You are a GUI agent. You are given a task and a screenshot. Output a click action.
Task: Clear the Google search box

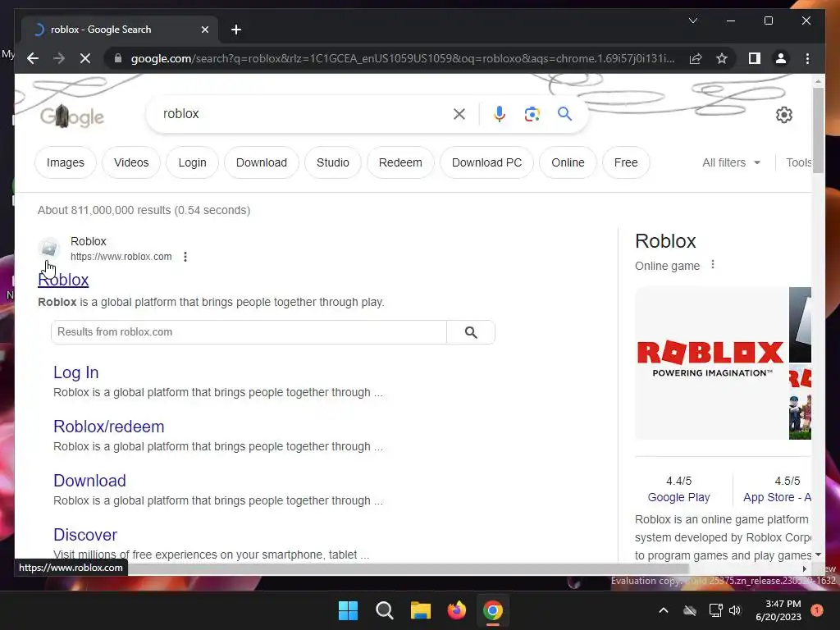click(459, 113)
